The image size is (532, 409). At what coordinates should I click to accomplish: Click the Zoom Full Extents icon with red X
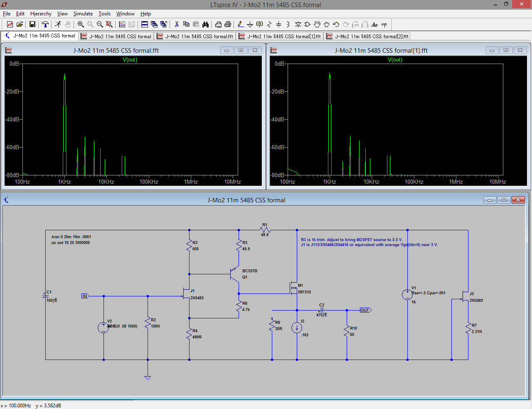[109, 25]
